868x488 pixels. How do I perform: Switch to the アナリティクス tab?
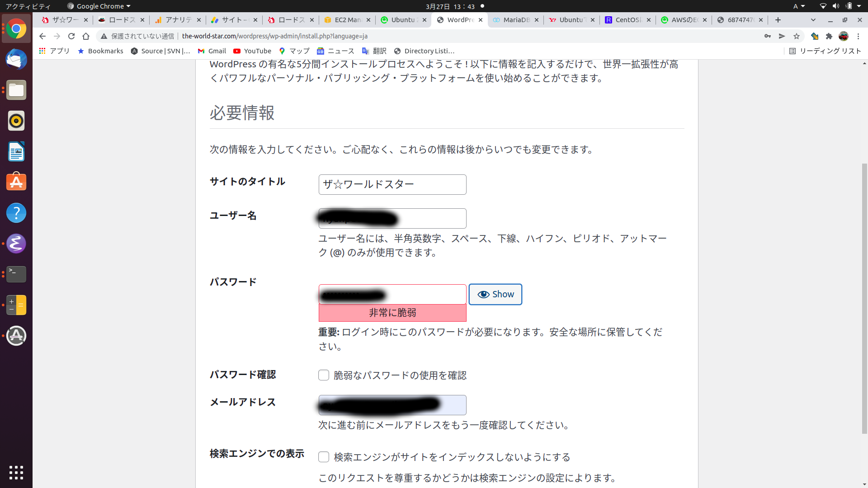(178, 20)
